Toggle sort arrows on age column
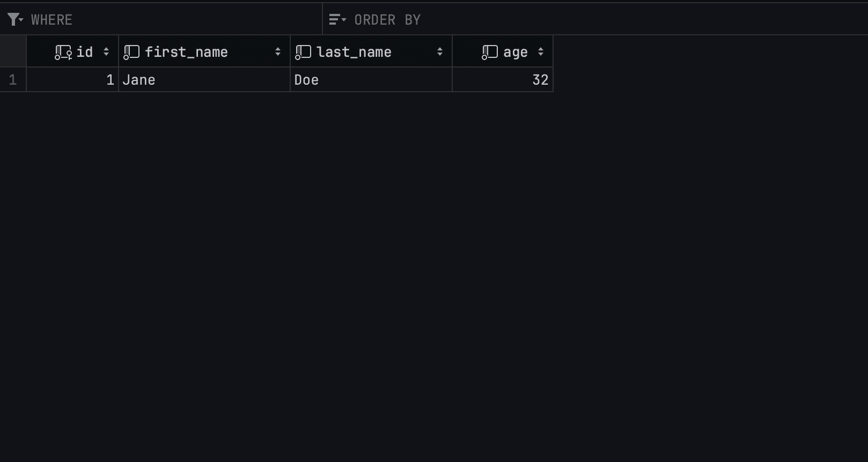Image resolution: width=868 pixels, height=462 pixels. click(541, 52)
